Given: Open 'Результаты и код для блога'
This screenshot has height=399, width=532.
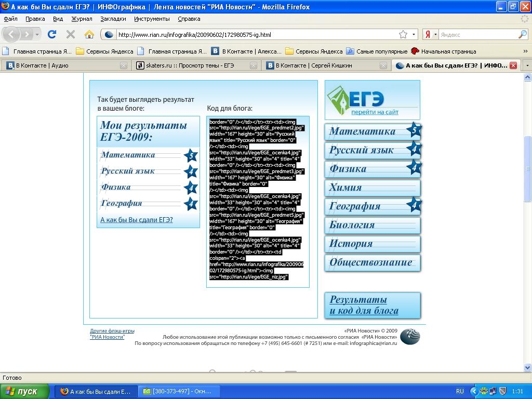Looking at the screenshot, I should [x=372, y=305].
